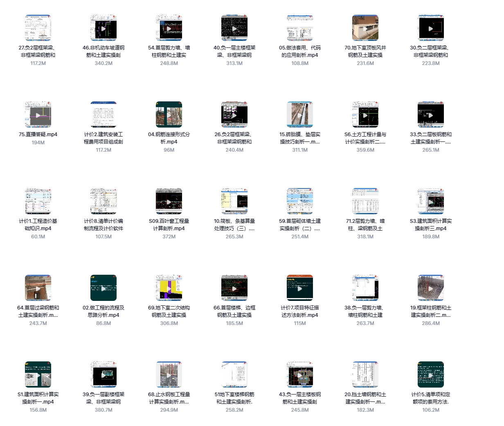Open 计价1.工程造价基础知识.mp4 video thumbnail
Screen dimensions: 504x426
[x=38, y=202]
